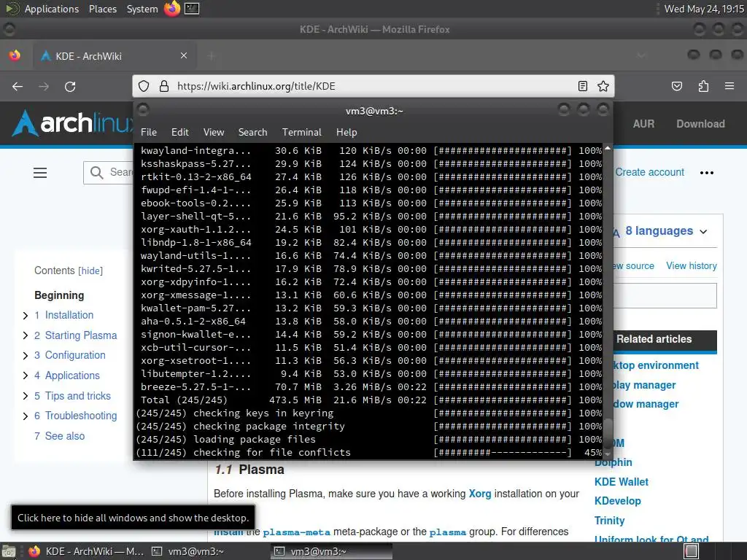This screenshot has height=560, width=747.
Task: Open View history link
Action: point(692,265)
